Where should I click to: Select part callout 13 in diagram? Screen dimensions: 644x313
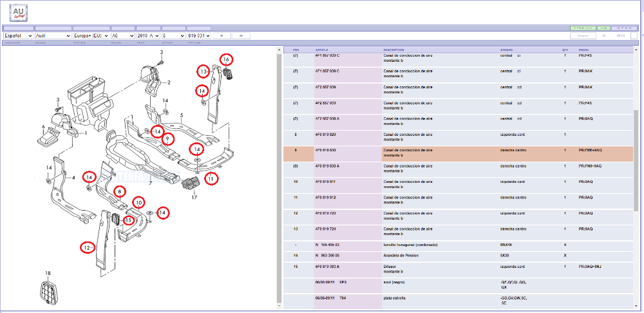click(204, 71)
